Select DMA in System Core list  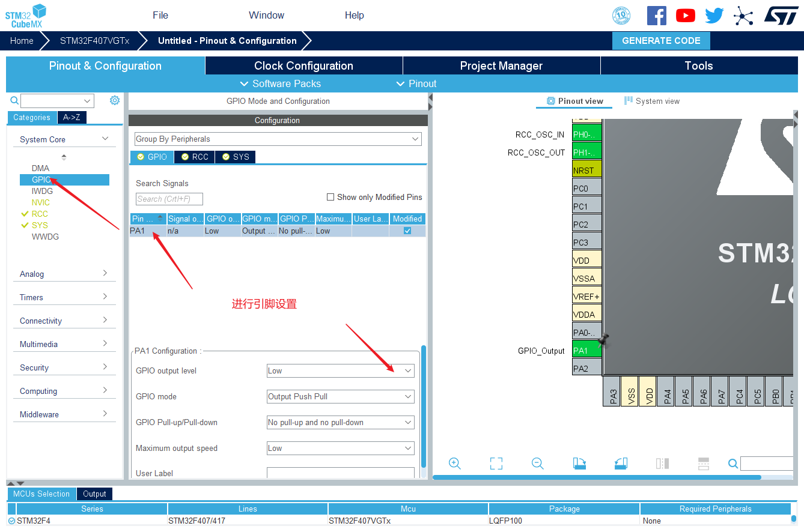click(41, 168)
